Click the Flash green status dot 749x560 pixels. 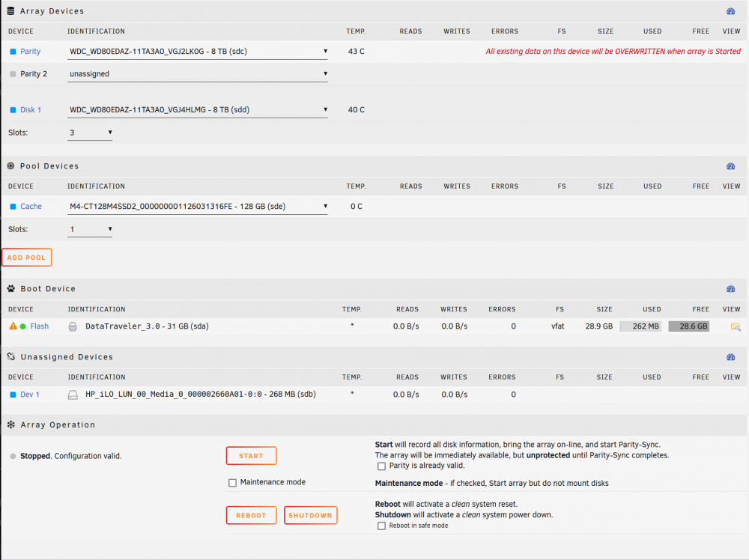coord(23,326)
